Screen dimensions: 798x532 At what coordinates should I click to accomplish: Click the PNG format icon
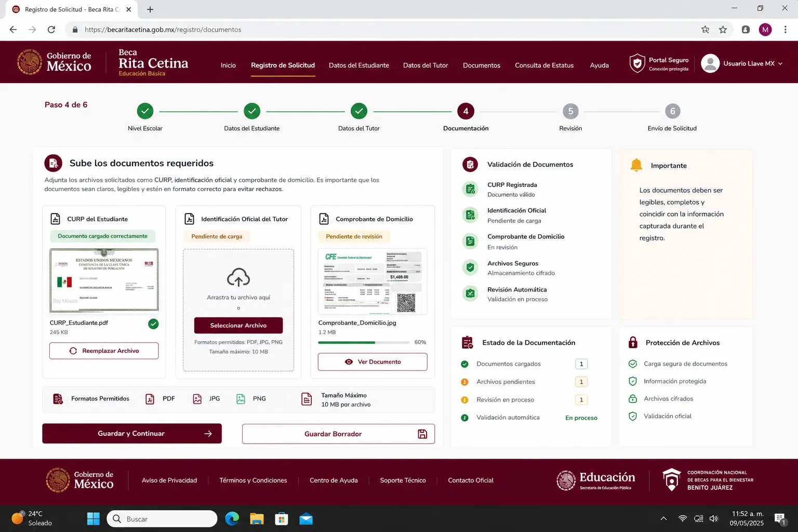click(241, 399)
